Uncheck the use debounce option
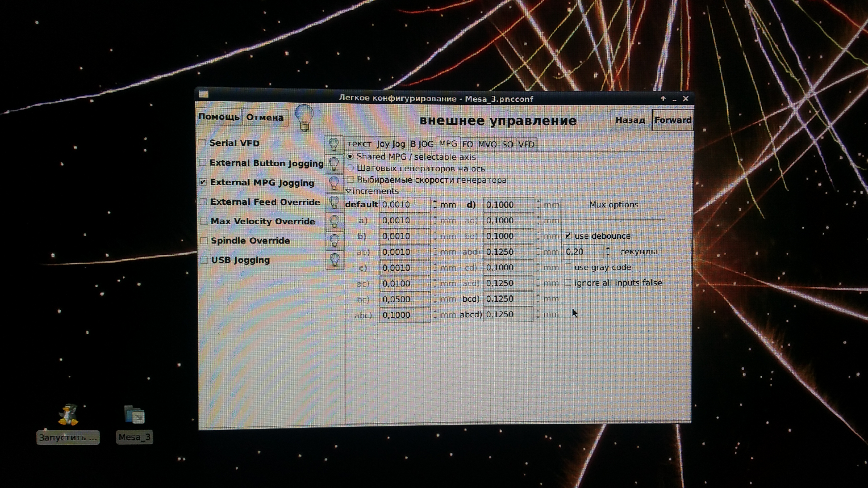Image resolution: width=868 pixels, height=488 pixels. pyautogui.click(x=568, y=236)
